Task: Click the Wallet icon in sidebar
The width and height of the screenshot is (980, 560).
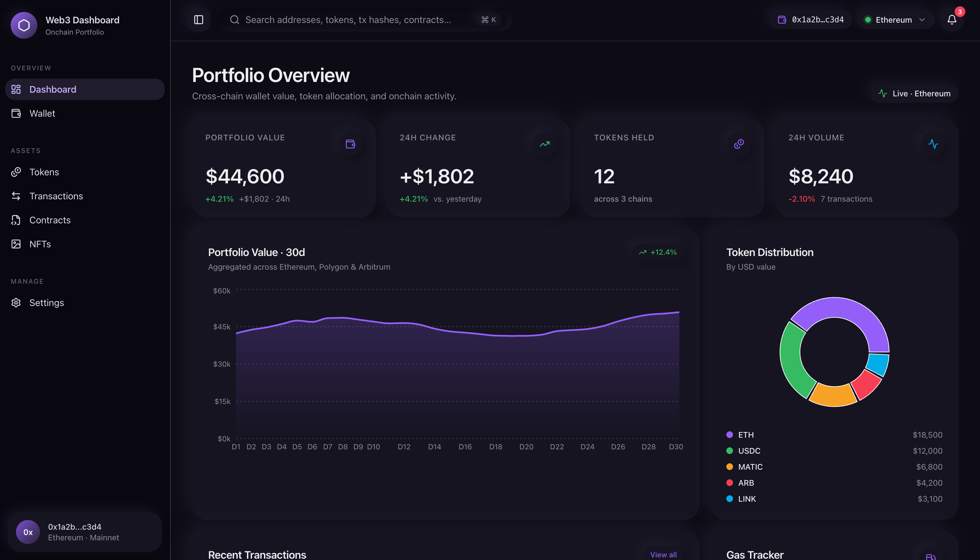Action: (16, 113)
